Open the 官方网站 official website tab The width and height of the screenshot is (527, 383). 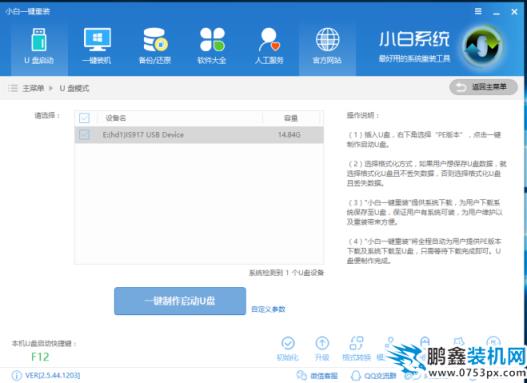click(x=327, y=47)
